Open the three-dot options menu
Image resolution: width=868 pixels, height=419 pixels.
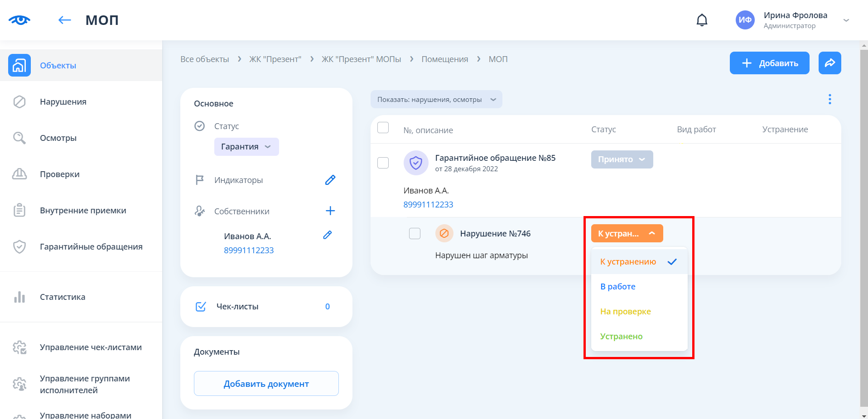click(x=829, y=99)
